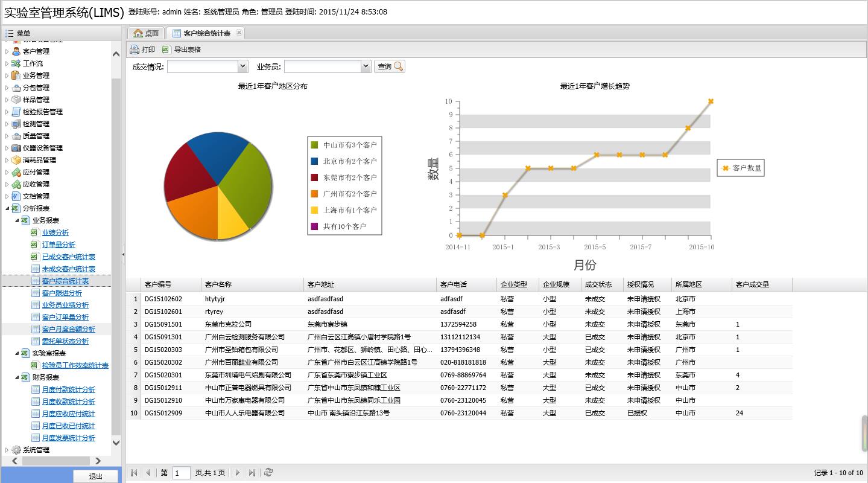868x483 pixels.
Task: Switch to the 桌面 tab
Action: pos(146,33)
